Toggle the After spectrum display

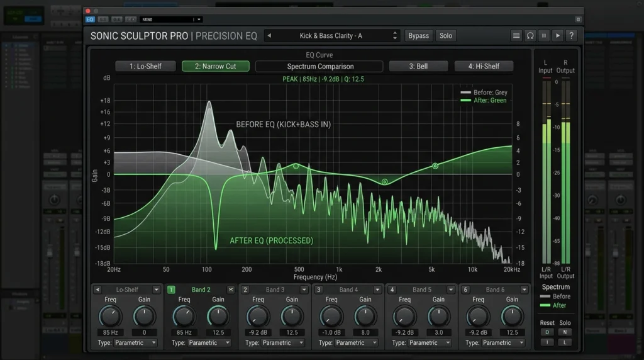pos(553,305)
